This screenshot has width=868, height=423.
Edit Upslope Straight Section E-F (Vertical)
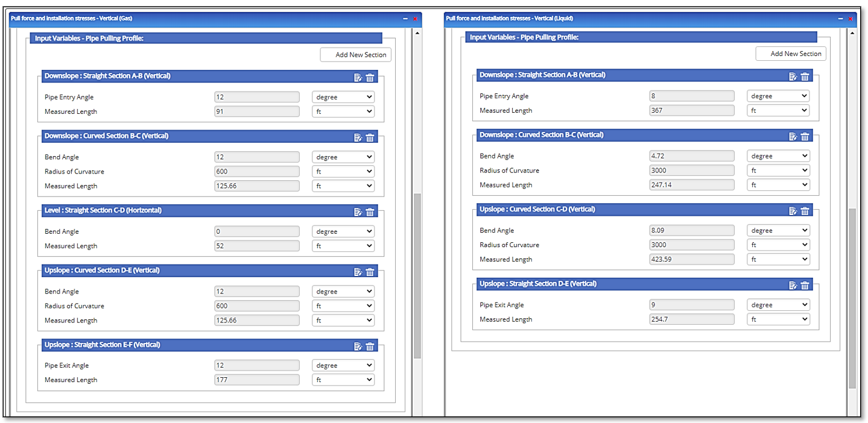pos(358,346)
